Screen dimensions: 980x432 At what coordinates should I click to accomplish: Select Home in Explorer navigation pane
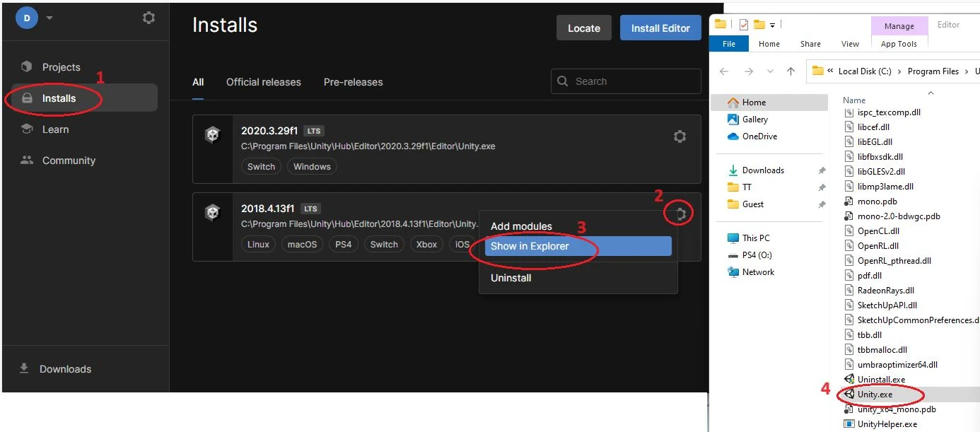click(x=769, y=103)
